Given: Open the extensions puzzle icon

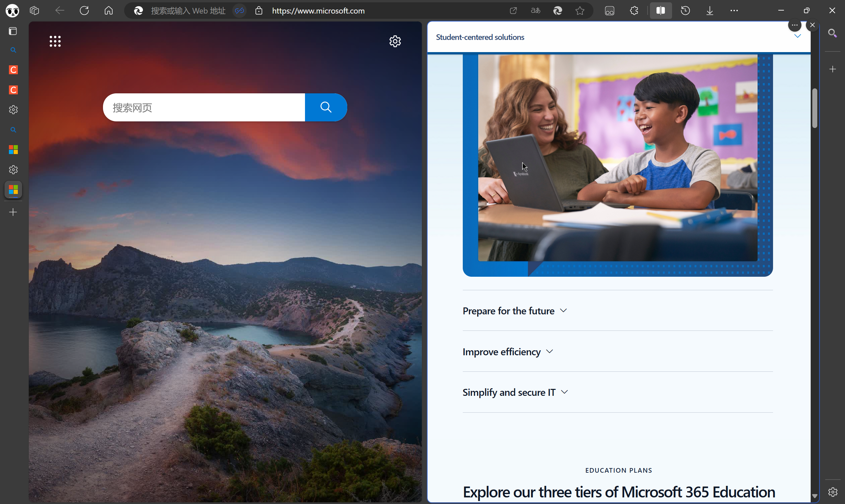Looking at the screenshot, I should point(634,11).
